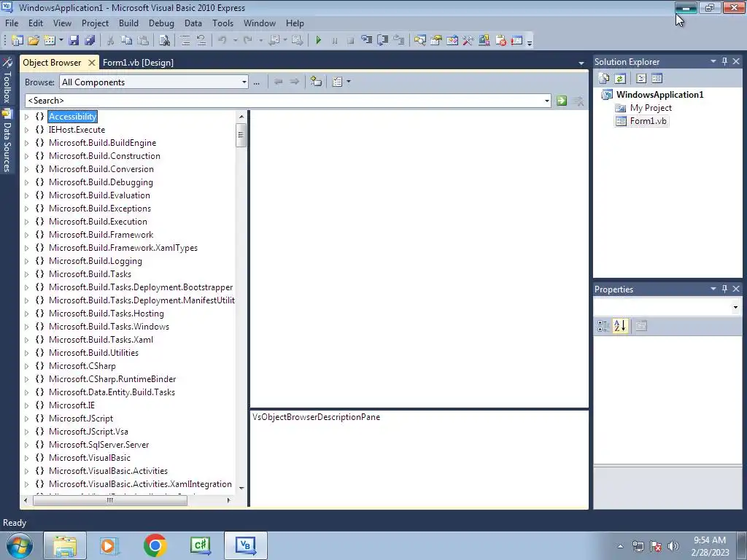
Task: Click the Step Over debug icon
Action: [382, 41]
